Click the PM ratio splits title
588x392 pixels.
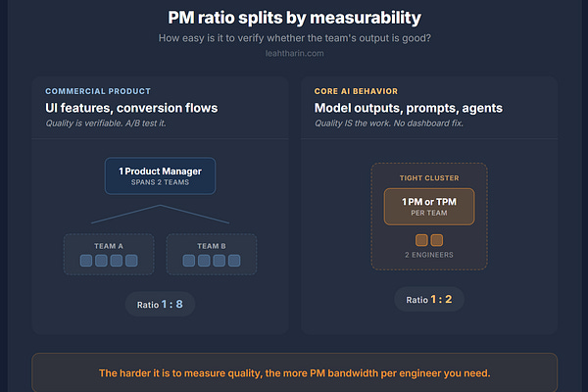294,18
